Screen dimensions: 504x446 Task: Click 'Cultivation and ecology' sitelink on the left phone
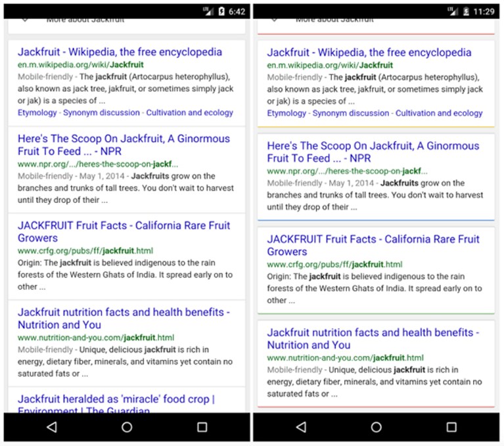tap(190, 113)
